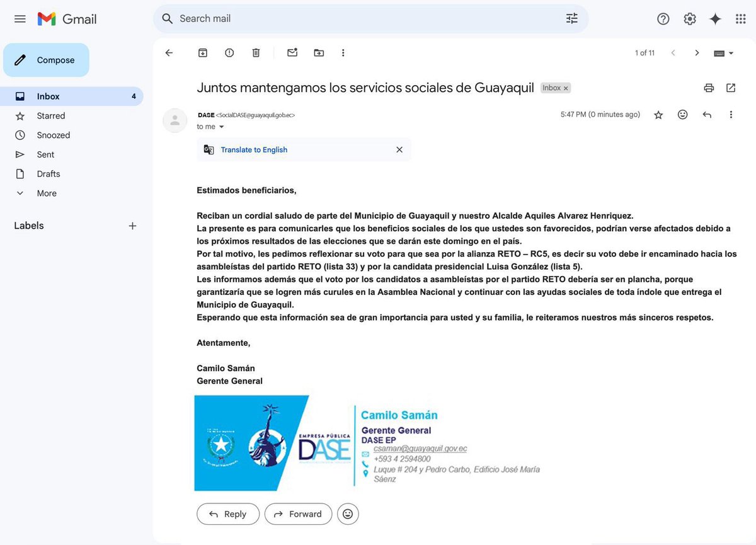
Task: Go to the newer email arrow
Action: [673, 53]
